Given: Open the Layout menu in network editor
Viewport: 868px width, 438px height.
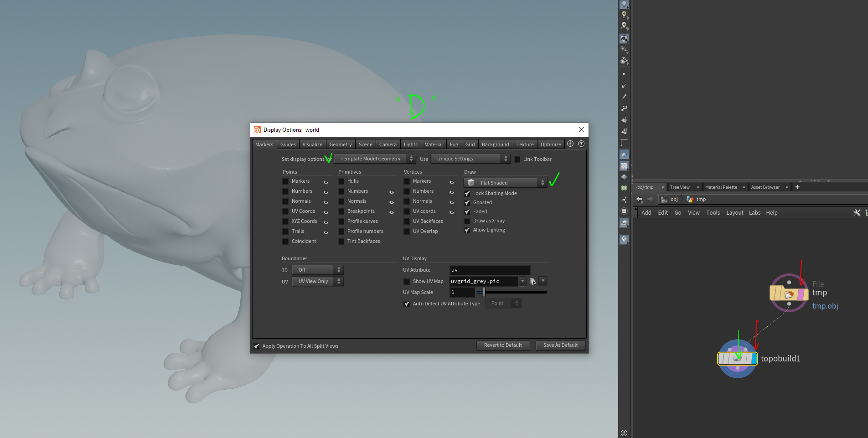Looking at the screenshot, I should [734, 213].
